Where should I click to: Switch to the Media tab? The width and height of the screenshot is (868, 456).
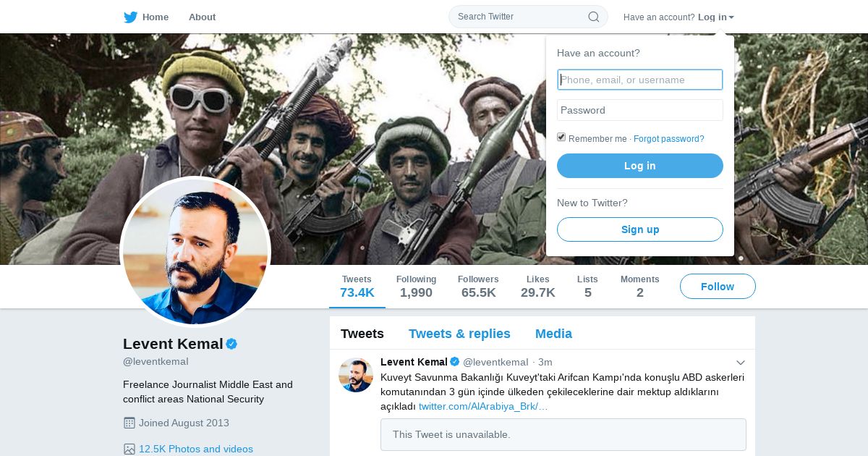point(553,334)
